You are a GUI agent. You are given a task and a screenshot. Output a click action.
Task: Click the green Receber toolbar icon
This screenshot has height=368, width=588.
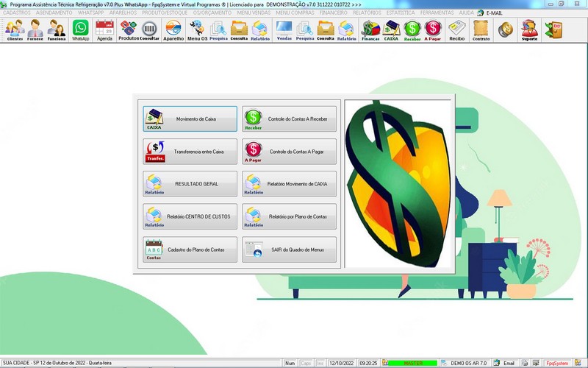point(412,30)
